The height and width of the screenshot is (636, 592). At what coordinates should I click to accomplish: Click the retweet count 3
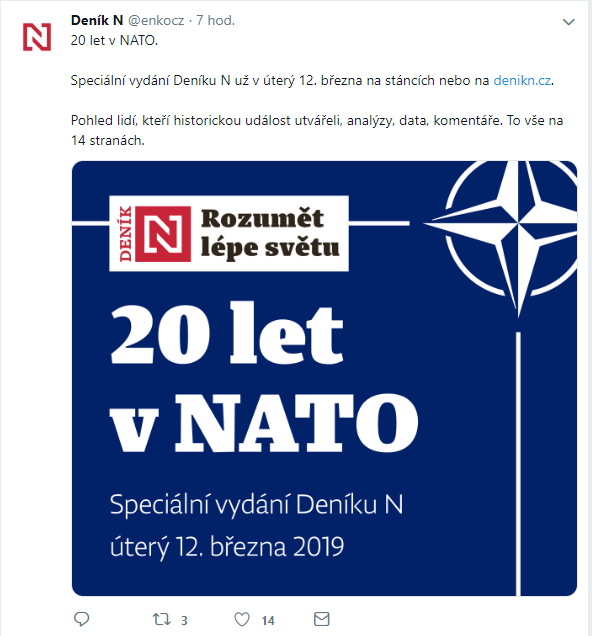[x=184, y=620]
